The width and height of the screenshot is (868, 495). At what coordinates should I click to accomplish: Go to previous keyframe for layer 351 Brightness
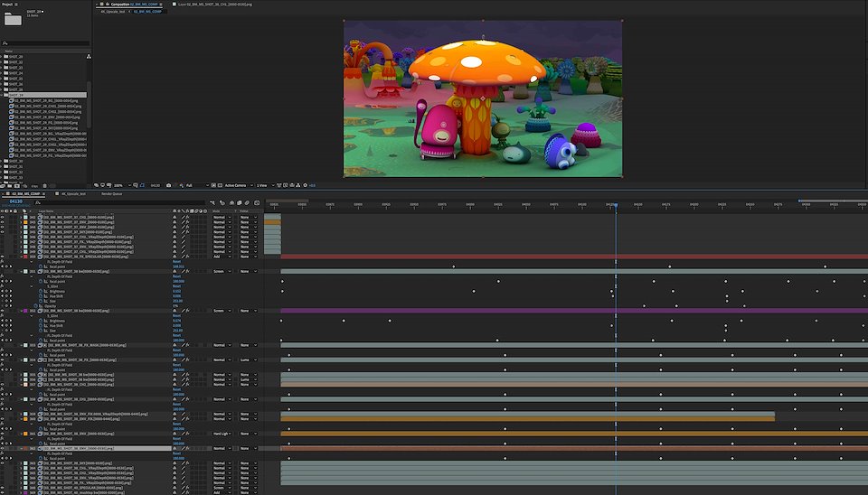click(x=2, y=292)
